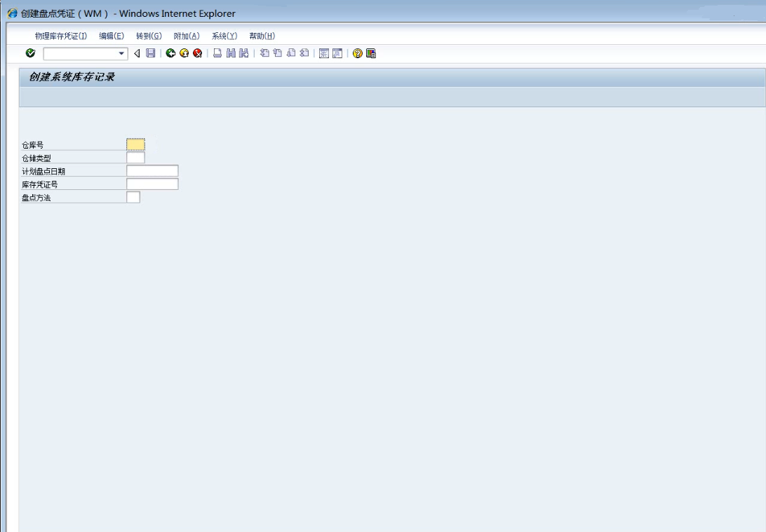The width and height of the screenshot is (766, 532).
Task: Click the green Back arrow icon
Action: 171,53
